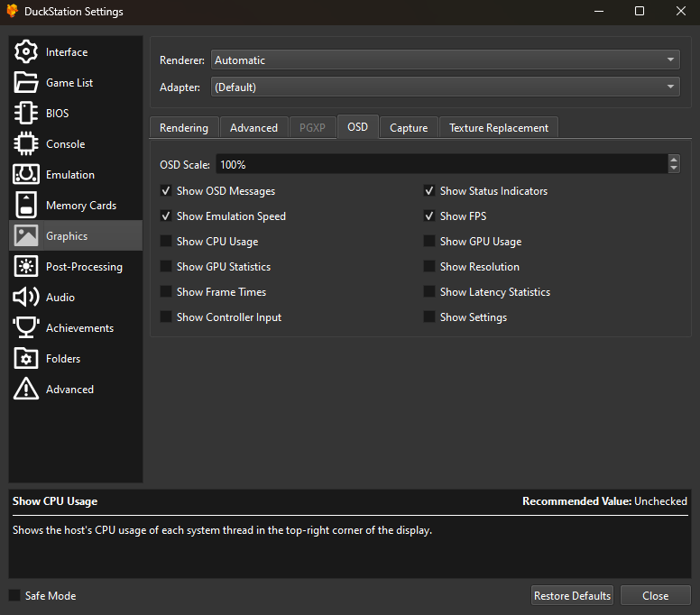Click the Restore Defaults button
The image size is (700, 615).
(x=572, y=595)
